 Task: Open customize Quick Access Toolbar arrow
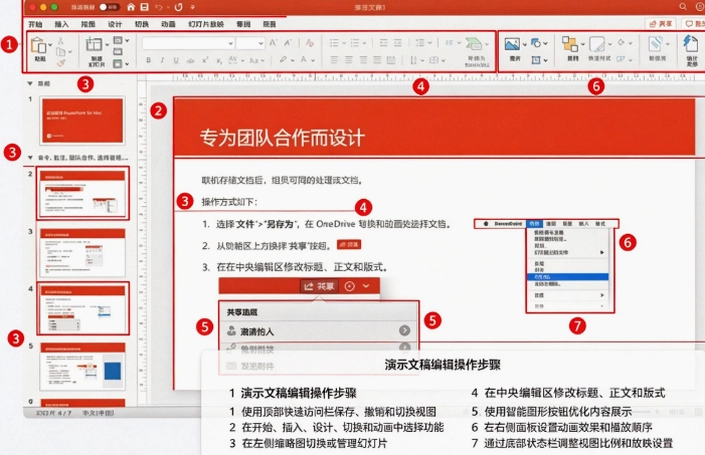coord(192,7)
